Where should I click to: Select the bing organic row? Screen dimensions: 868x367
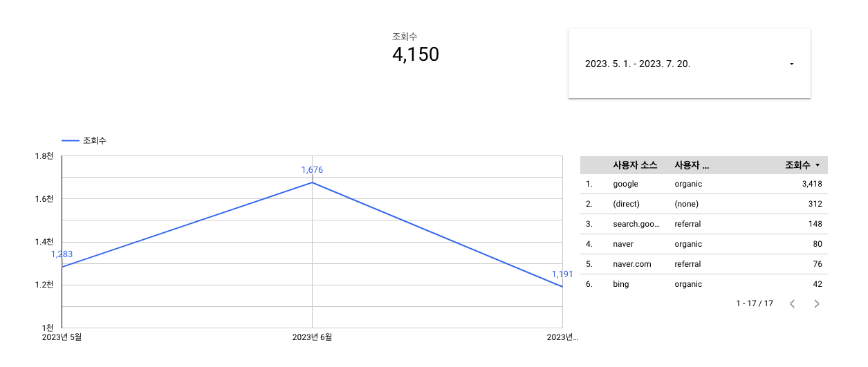pos(703,284)
